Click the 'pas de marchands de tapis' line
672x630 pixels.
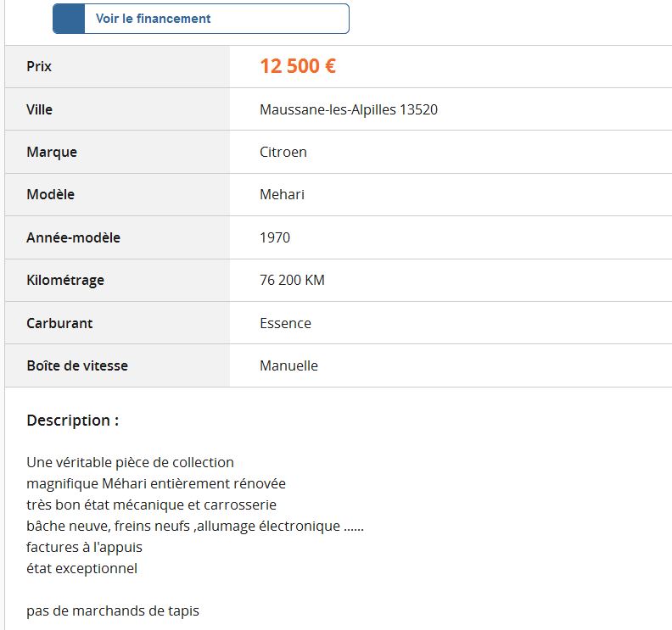coord(113,610)
